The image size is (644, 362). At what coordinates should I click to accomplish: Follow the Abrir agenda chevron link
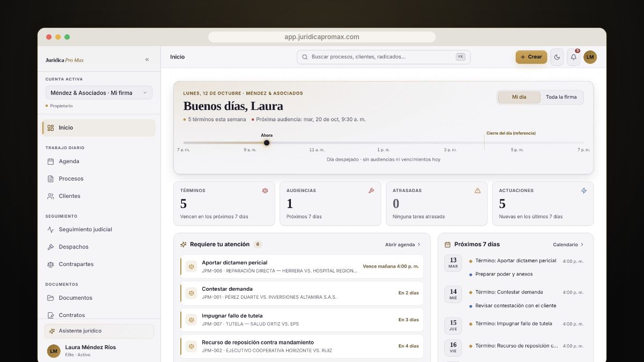click(403, 245)
